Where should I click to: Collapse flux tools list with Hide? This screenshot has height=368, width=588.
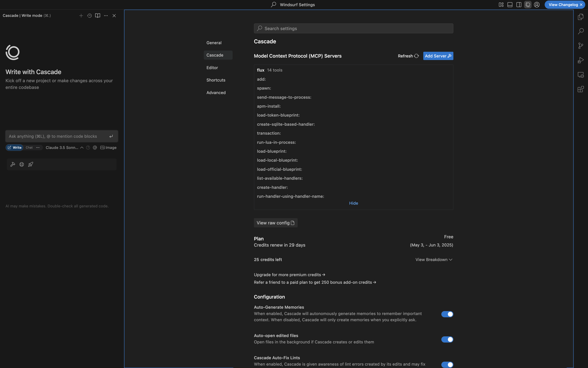(353, 203)
